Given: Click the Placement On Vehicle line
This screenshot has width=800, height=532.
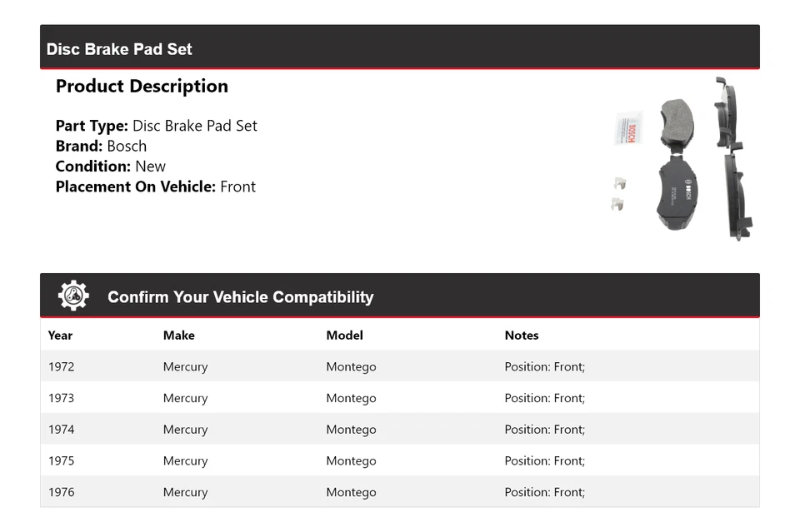Looking at the screenshot, I should [155, 186].
